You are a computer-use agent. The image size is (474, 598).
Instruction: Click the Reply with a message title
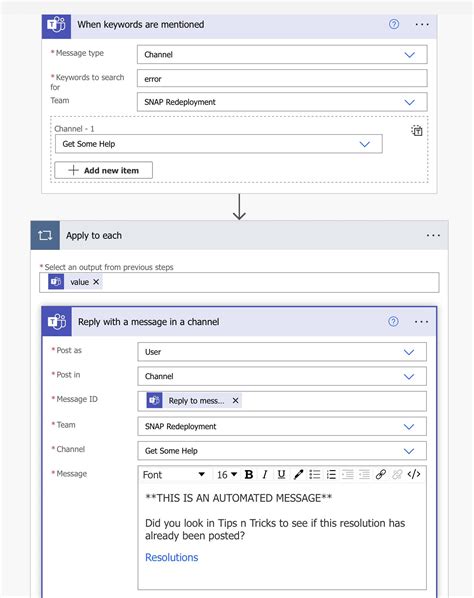149,322
